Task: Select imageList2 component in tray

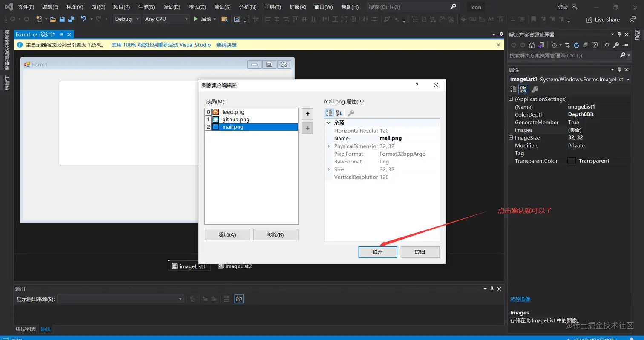Action: coord(235,266)
